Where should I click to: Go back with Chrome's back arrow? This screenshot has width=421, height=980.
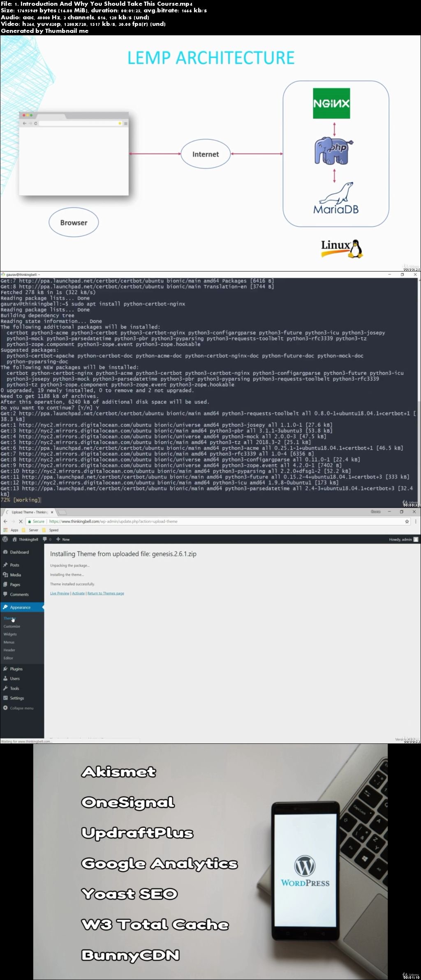(5, 521)
